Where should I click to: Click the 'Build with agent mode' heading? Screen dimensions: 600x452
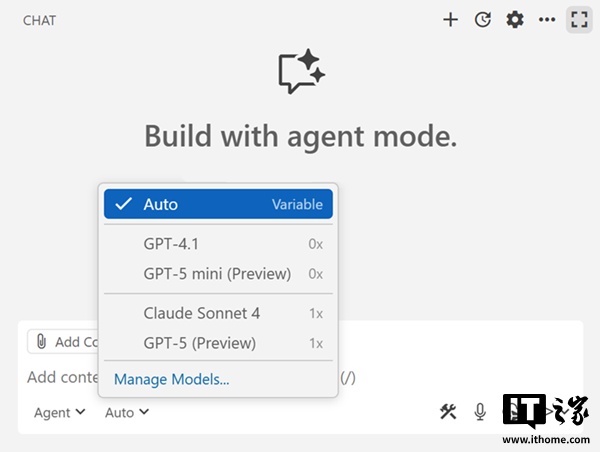pyautogui.click(x=300, y=136)
